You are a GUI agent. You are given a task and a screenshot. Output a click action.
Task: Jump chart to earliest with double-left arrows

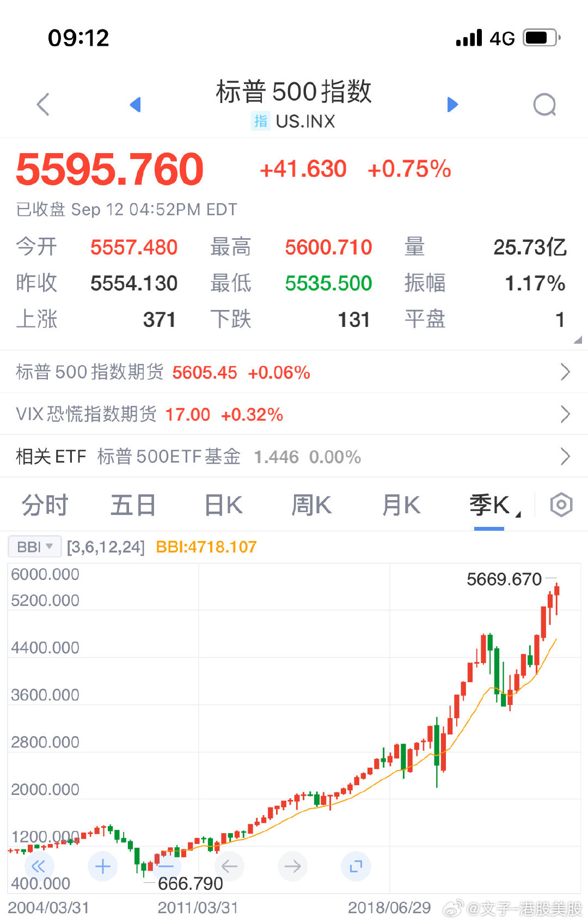coord(39,866)
